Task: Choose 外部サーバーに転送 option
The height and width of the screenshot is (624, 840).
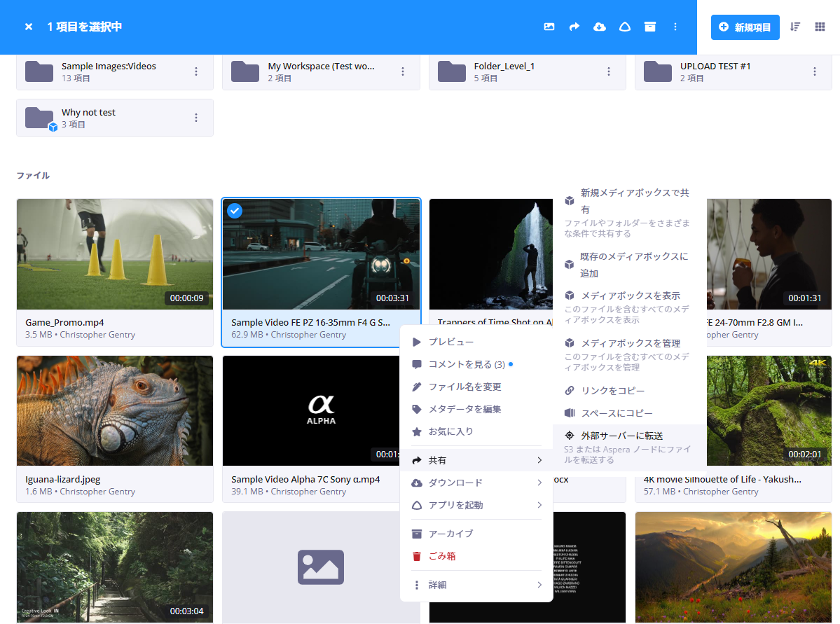Action: [629, 447]
